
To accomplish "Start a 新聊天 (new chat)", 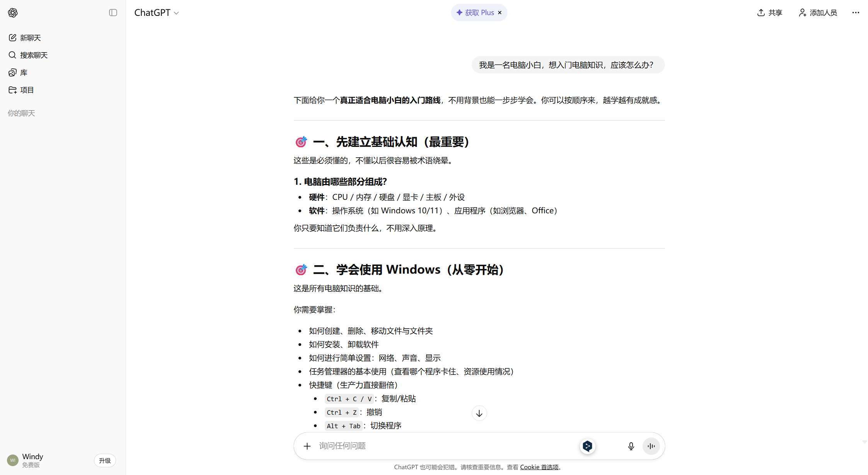I will [31, 37].
